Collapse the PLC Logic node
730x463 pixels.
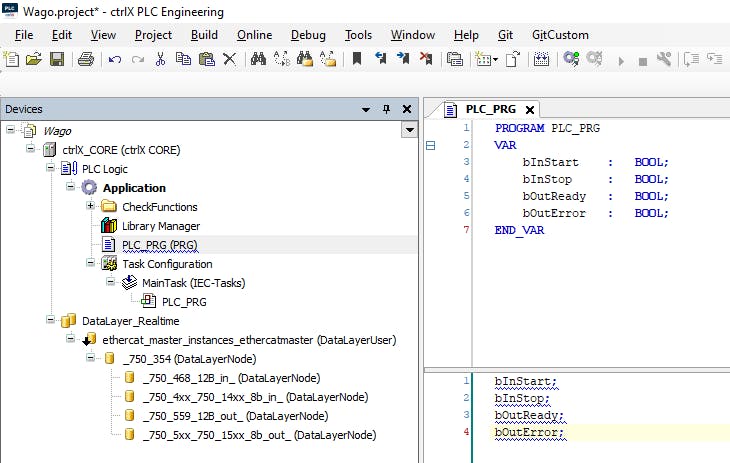pyautogui.click(x=50, y=168)
